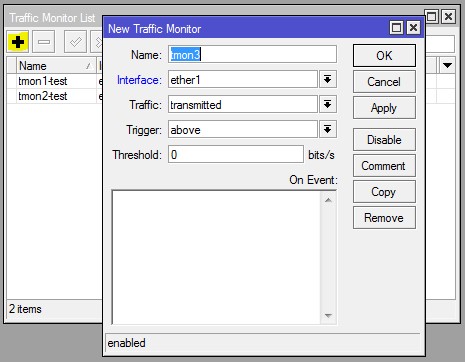Confirm with the OK button

(x=384, y=56)
